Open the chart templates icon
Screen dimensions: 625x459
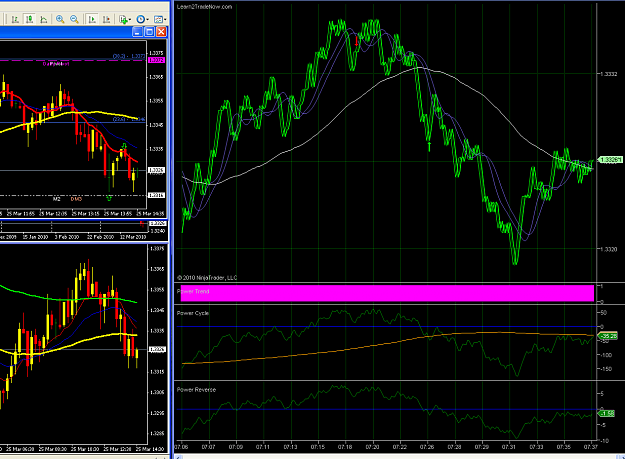(158, 19)
